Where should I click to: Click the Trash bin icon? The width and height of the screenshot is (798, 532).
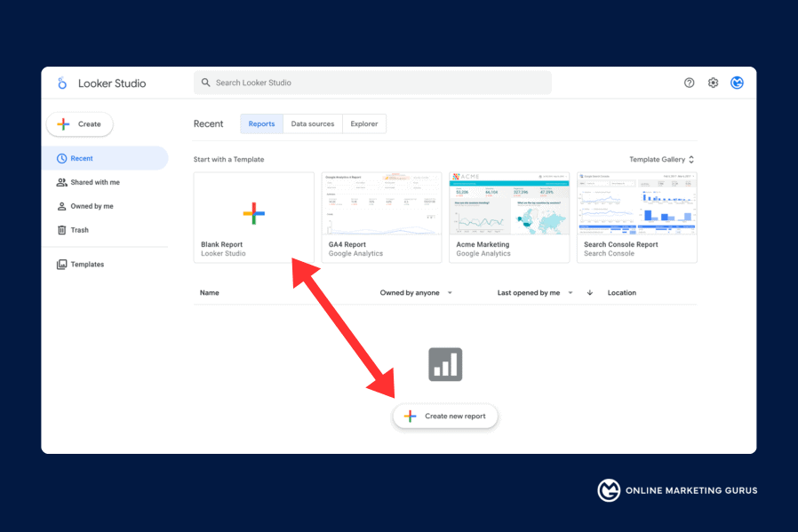(x=61, y=230)
